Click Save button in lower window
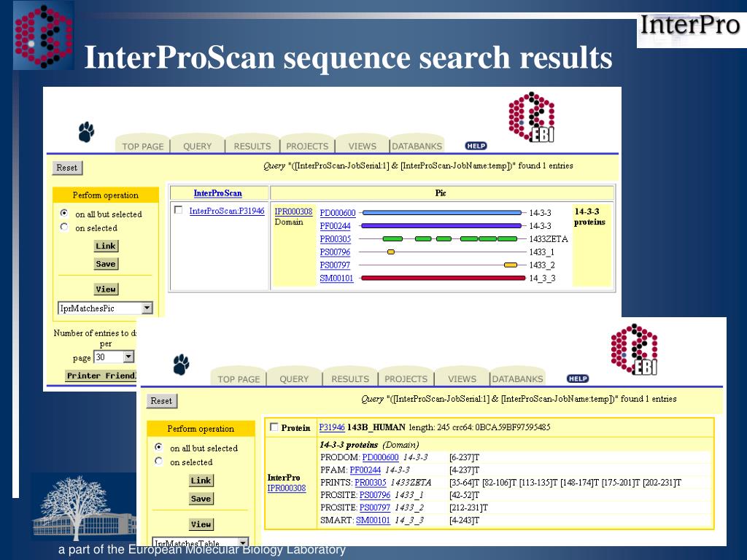This screenshot has height=560, width=747. point(201,499)
